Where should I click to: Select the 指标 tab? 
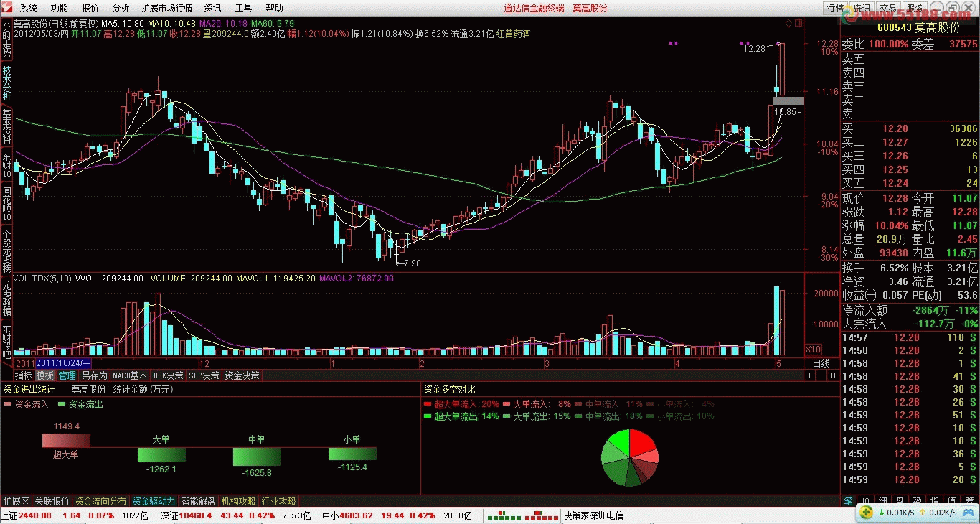point(24,375)
